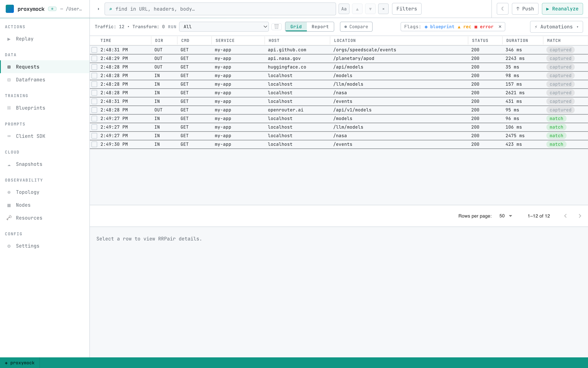Viewport: 588px width, 368px height.
Task: Click the RUN transform label
Action: click(172, 27)
